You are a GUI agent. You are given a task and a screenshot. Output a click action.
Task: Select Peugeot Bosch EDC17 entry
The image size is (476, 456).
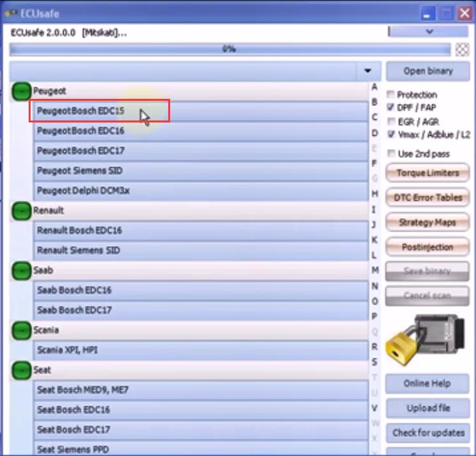tap(201, 151)
